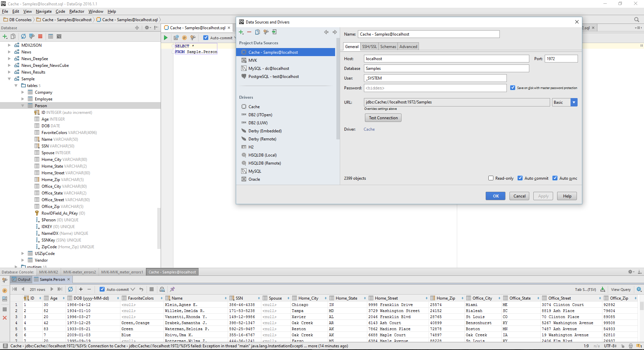Export data download icon near Tab S...(TSV)
The width and height of the screenshot is (644, 350).
603,289
